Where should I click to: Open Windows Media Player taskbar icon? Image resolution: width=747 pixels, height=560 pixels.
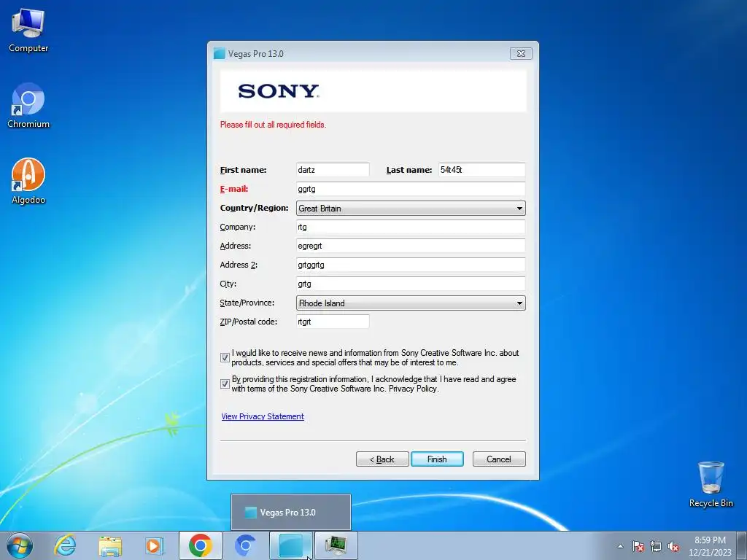(x=155, y=545)
